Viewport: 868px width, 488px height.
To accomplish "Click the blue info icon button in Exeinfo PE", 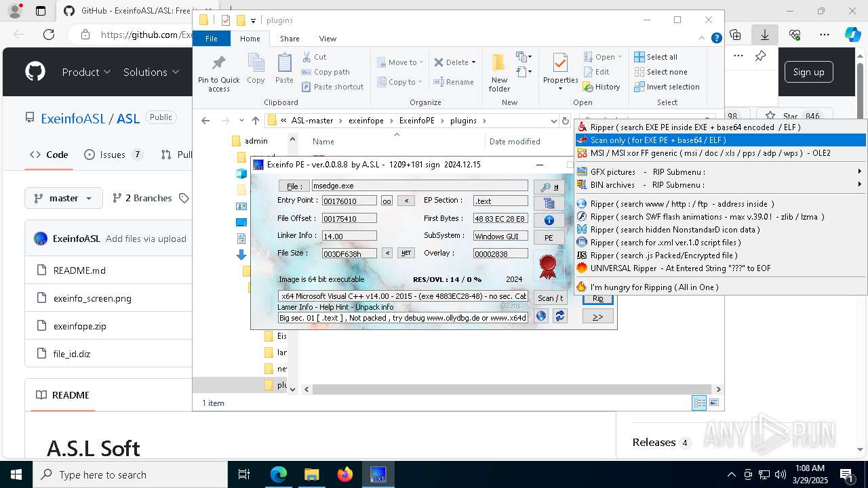I will 549,220.
